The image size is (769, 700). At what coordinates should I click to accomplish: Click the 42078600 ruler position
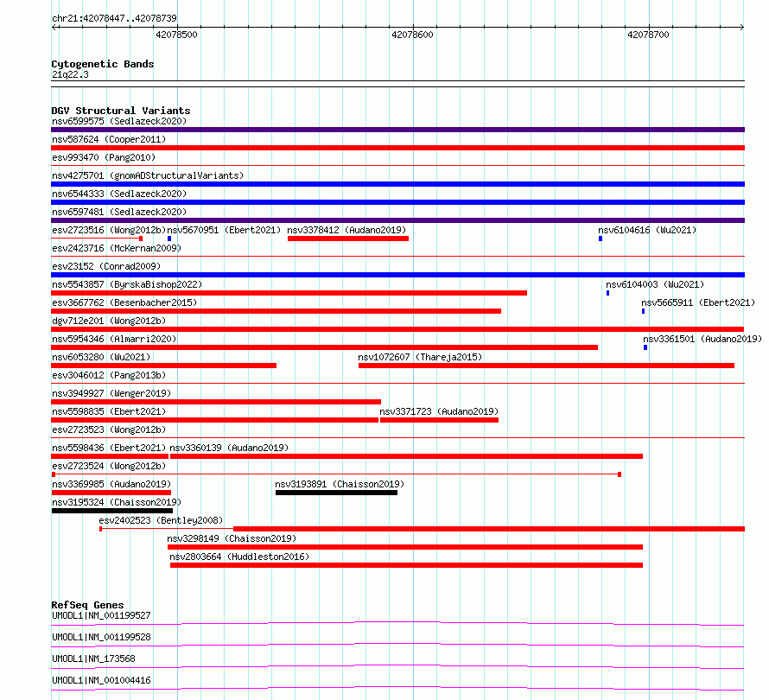click(x=412, y=35)
